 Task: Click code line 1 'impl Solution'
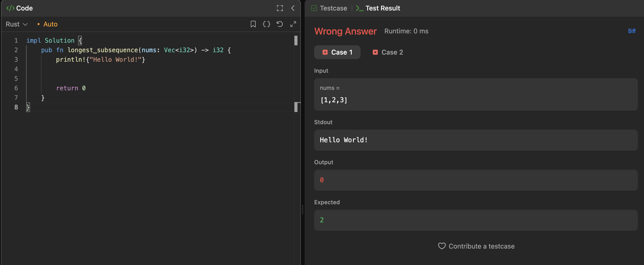click(50, 41)
